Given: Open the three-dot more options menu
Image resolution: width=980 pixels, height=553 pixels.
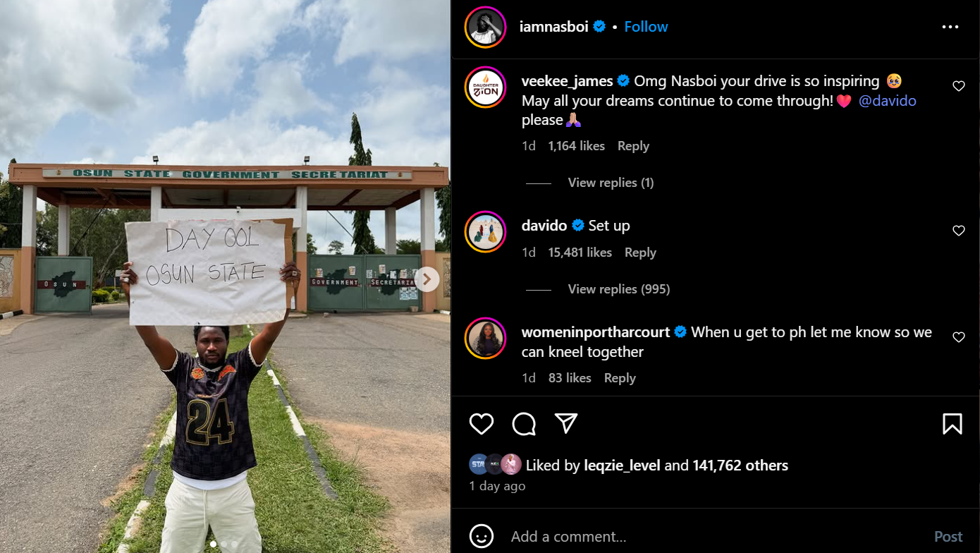Looking at the screenshot, I should [950, 27].
